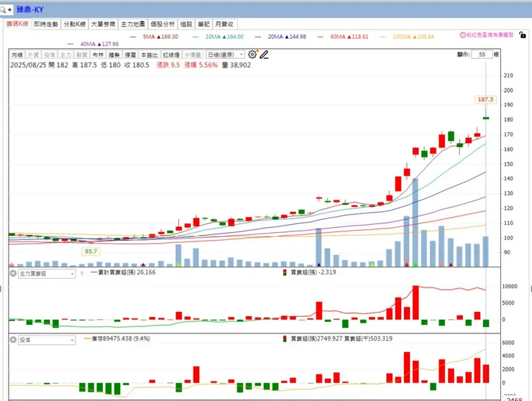Click the 20MA ▲144.98 value text
This screenshot has width=532, height=401.
pos(287,37)
